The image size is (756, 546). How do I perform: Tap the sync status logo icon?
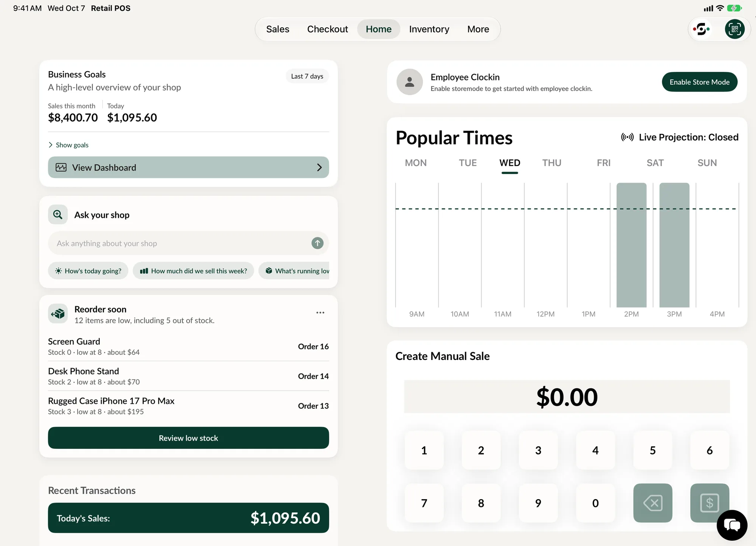point(701,29)
